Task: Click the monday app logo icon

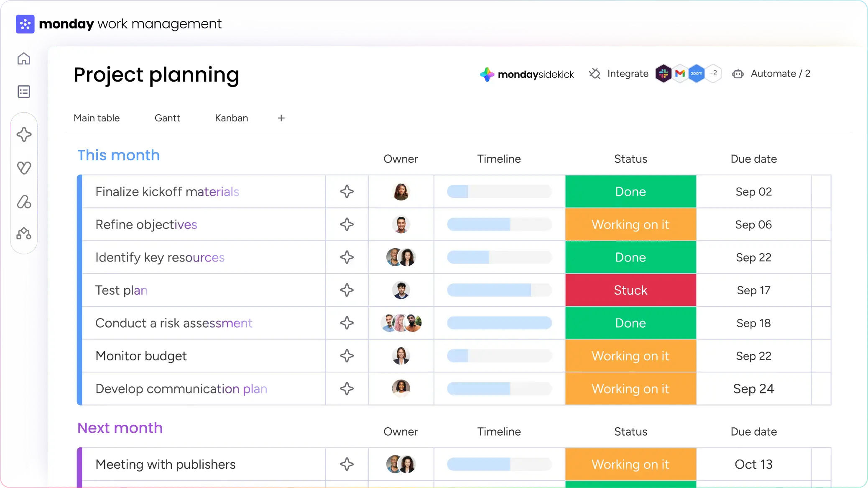Action: click(x=25, y=24)
